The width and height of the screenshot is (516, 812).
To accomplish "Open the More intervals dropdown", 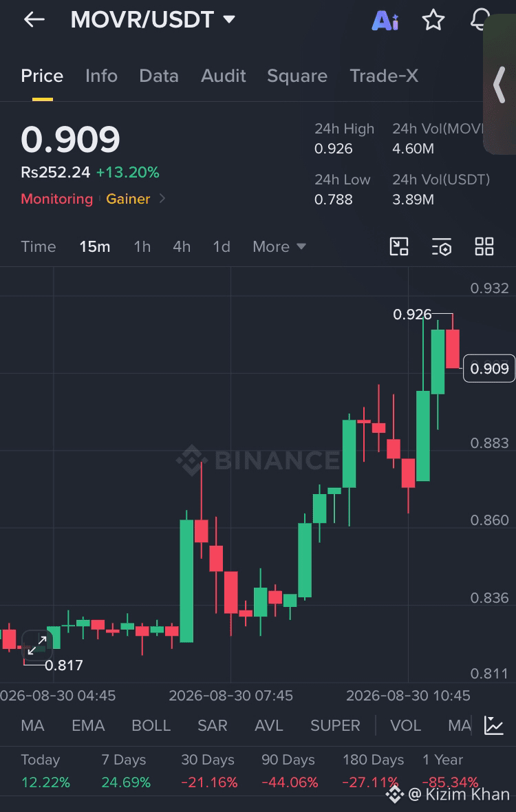I will [x=279, y=246].
